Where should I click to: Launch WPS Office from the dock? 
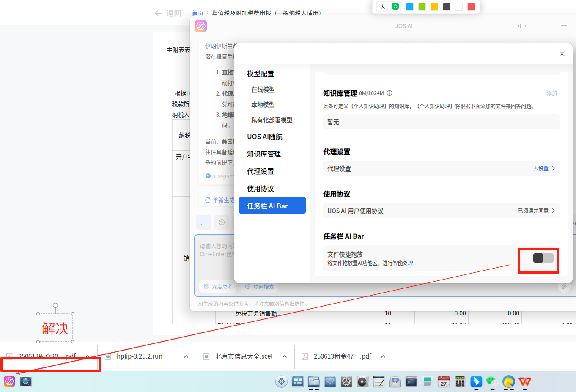pyautogui.click(x=525, y=381)
